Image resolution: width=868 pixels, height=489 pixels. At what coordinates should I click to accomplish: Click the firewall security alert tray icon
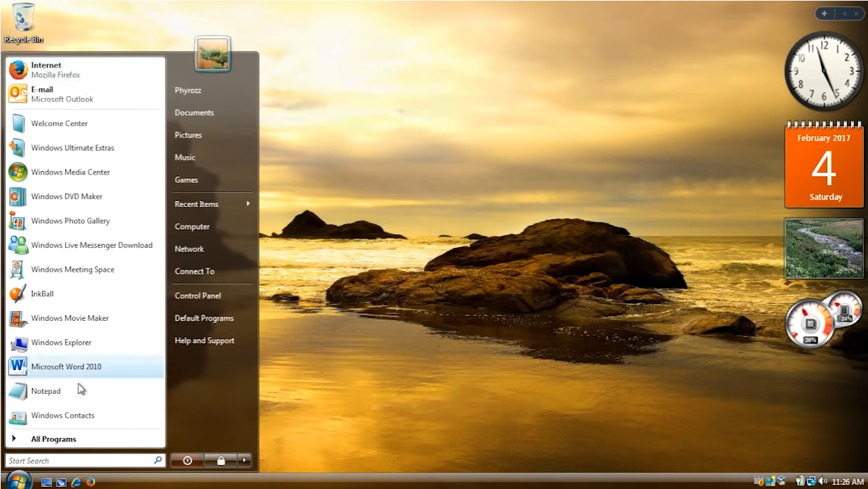[759, 481]
